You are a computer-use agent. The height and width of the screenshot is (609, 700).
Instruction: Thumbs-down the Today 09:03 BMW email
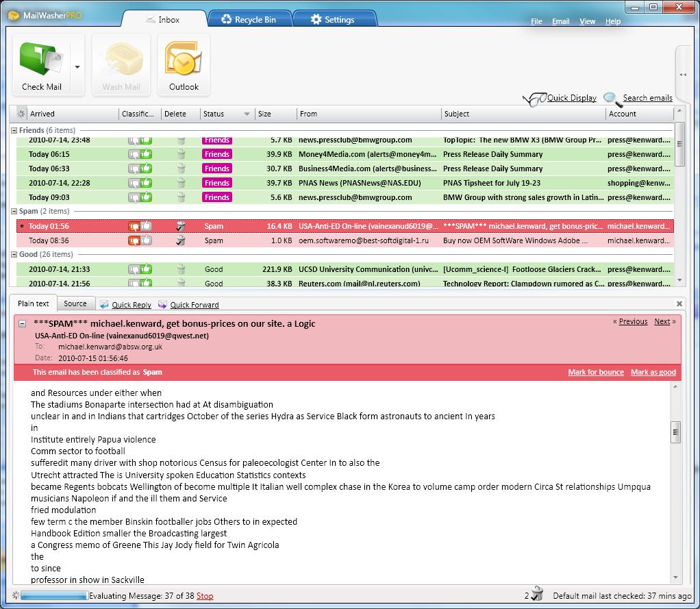pyautogui.click(x=134, y=197)
